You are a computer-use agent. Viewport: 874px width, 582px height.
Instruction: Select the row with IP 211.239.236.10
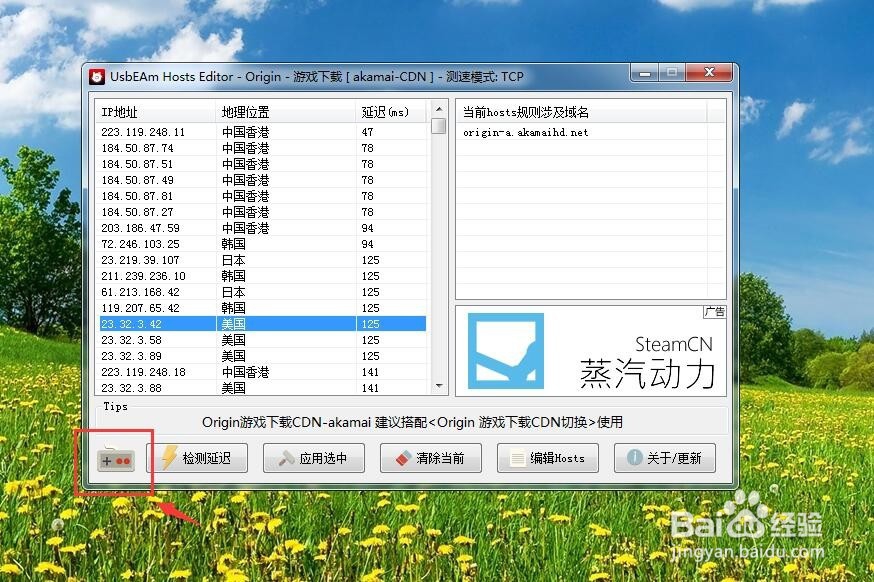tap(263, 276)
